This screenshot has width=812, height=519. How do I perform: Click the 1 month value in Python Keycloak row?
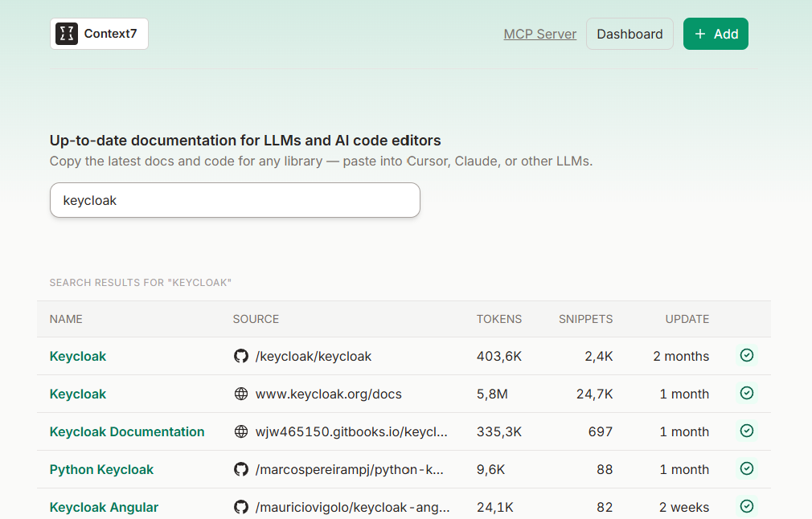(x=684, y=469)
